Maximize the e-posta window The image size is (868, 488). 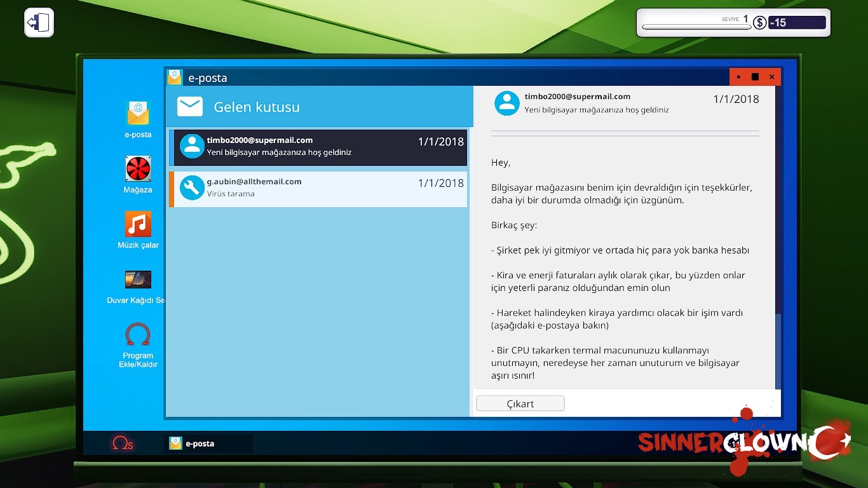[755, 77]
